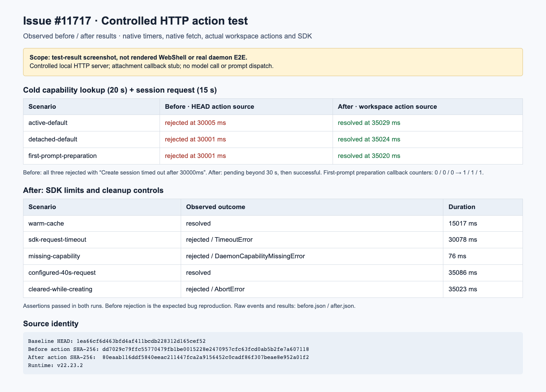Click 'rejected / TimeoutError' outcome
The image size is (546, 392).
coord(219,239)
